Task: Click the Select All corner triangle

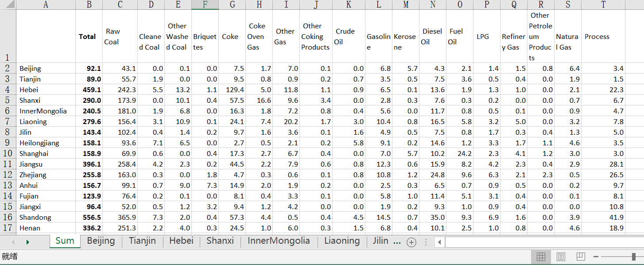Action: point(8,5)
